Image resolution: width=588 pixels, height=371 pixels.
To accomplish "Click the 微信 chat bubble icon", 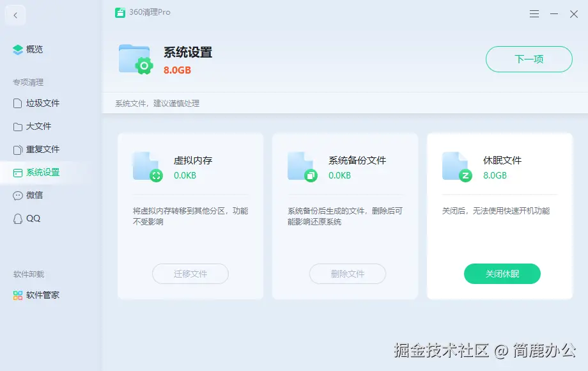I will coord(18,196).
